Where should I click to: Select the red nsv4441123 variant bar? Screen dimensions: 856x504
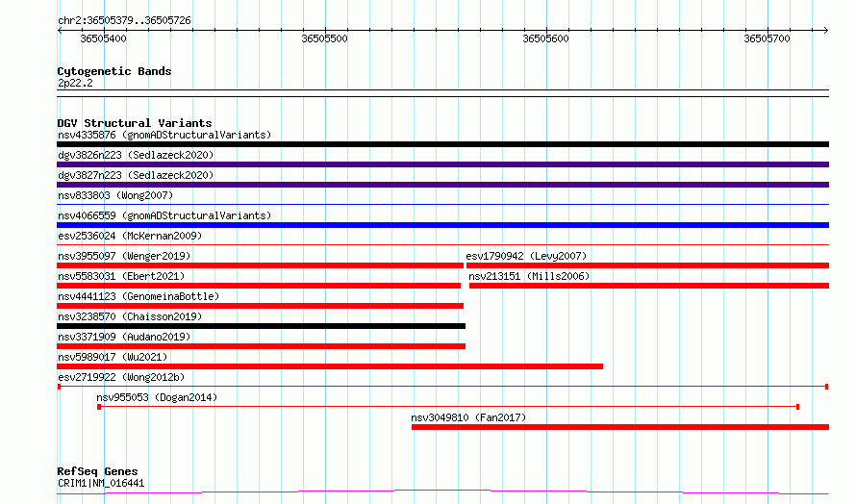click(260, 306)
